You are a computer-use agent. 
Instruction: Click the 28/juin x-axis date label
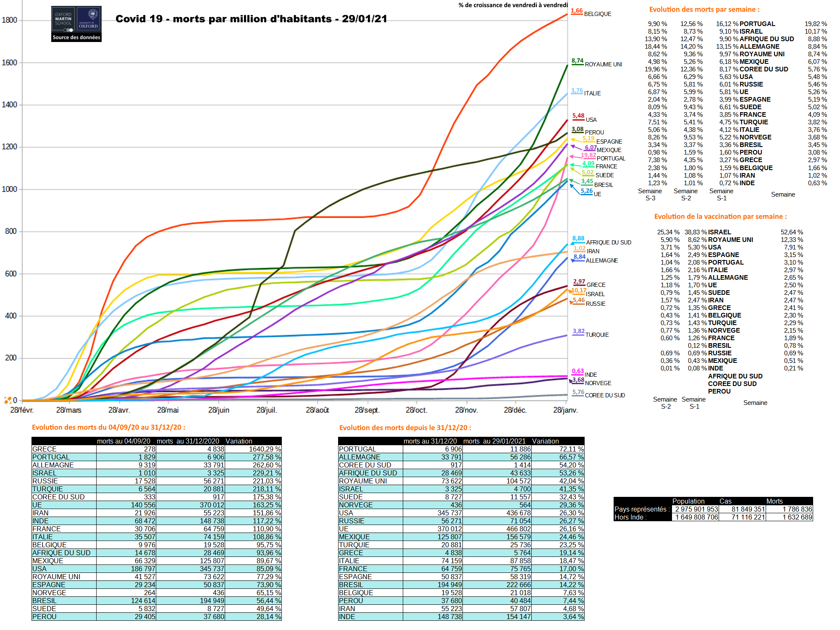coord(218,410)
